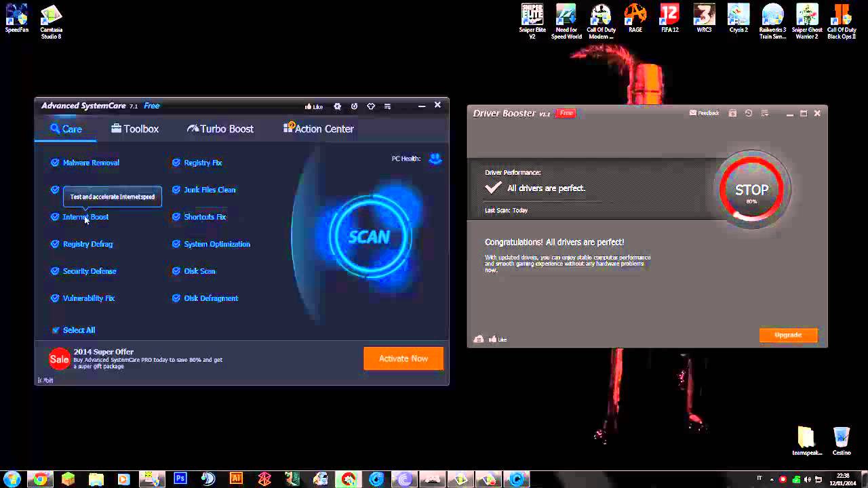Open the teamspeak folder on the desktop
Image resolution: width=868 pixels, height=488 pixels.
[806, 441]
